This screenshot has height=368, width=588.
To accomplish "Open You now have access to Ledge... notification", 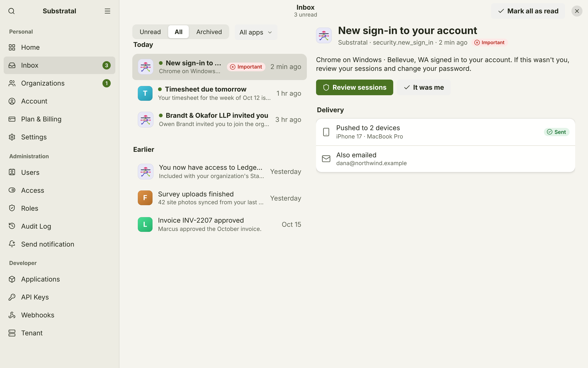I will [x=219, y=172].
